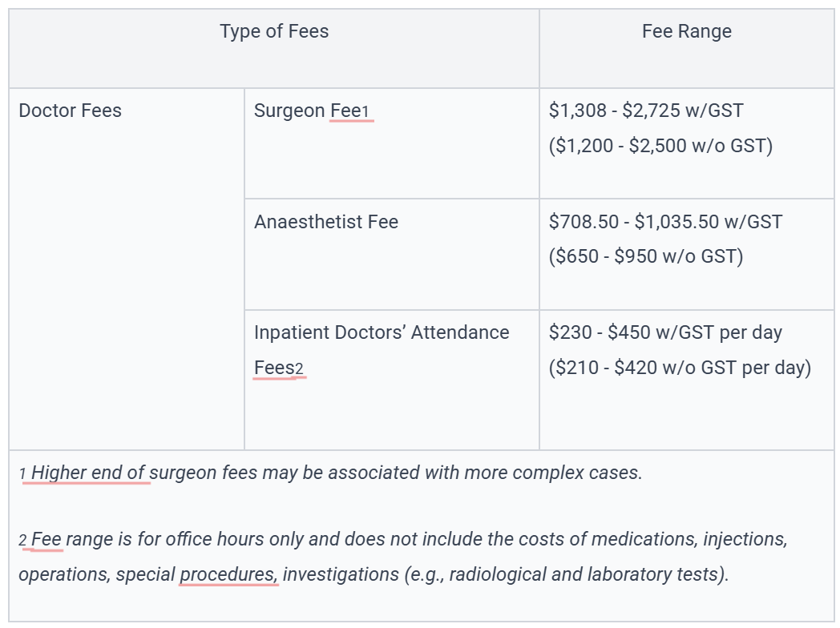Click '$708.50 - $1,035.50 w/GST' amount
This screenshot has width=840, height=628.
(665, 222)
